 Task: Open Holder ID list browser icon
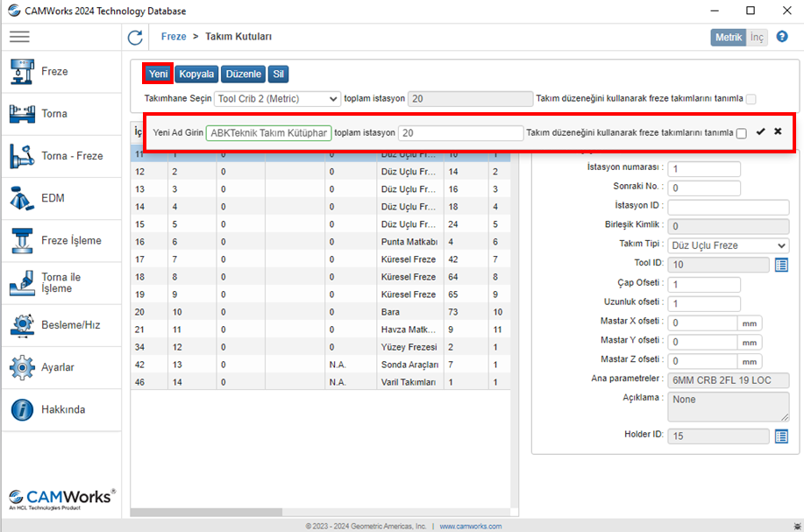click(782, 436)
